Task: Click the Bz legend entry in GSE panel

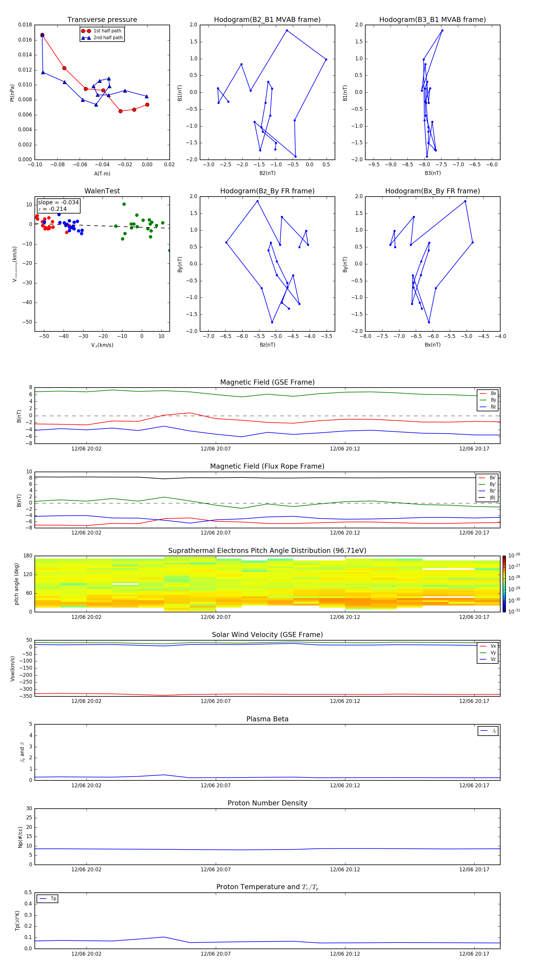Action: point(488,407)
